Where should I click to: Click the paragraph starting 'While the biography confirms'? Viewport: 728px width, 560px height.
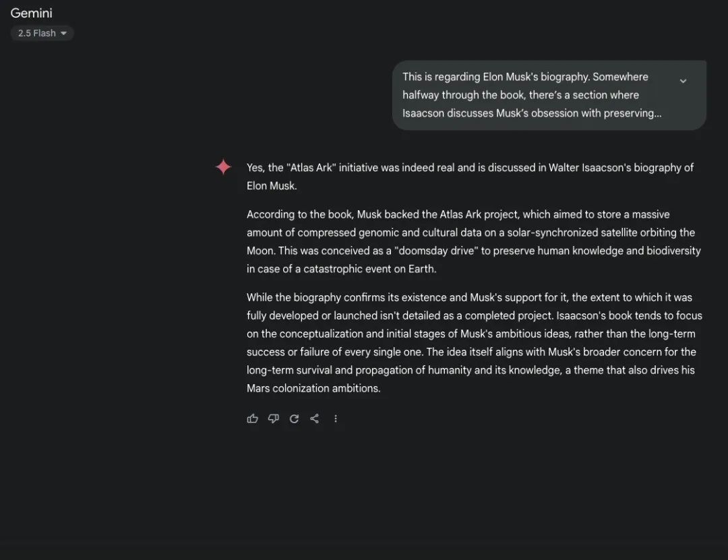pyautogui.click(x=474, y=343)
